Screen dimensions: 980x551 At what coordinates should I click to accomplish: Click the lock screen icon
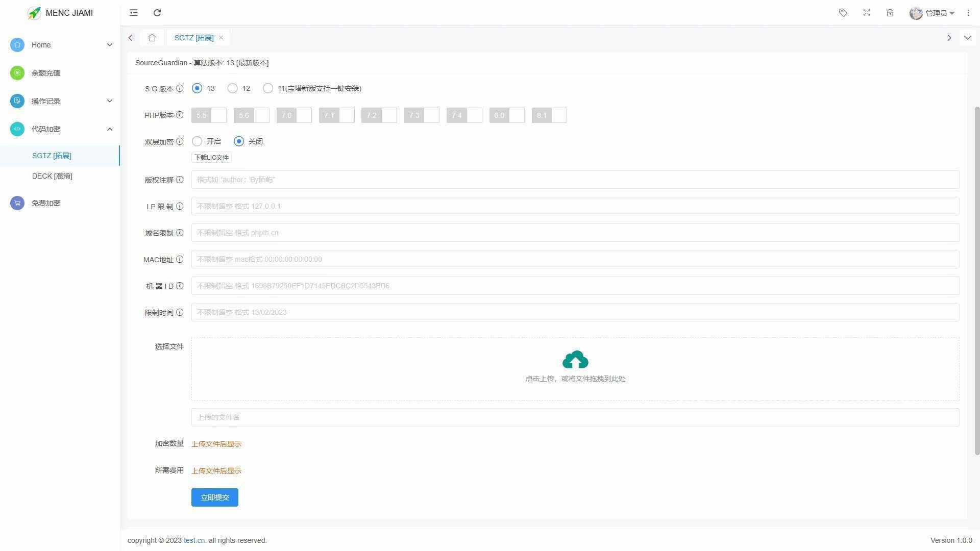point(890,13)
